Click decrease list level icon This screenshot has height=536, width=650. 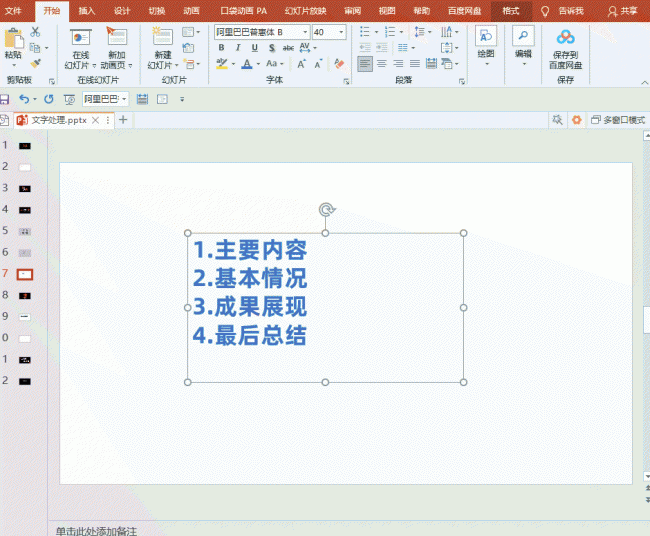click(x=365, y=48)
